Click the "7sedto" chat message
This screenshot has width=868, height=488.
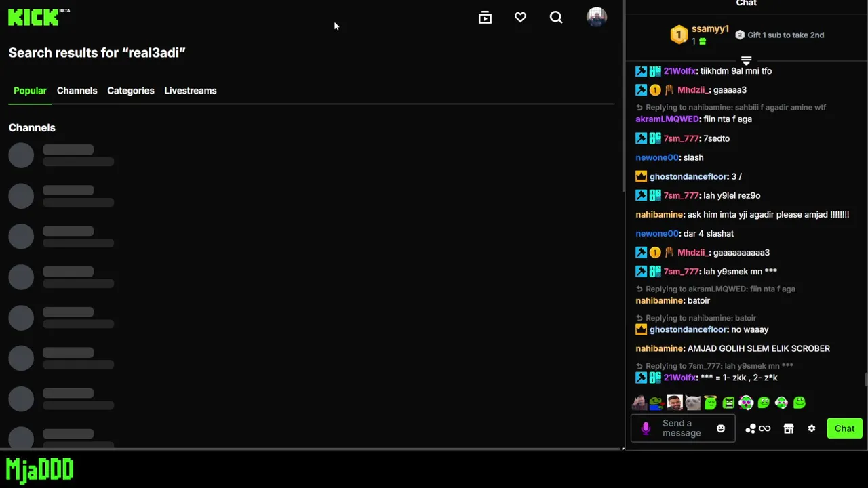click(x=717, y=138)
